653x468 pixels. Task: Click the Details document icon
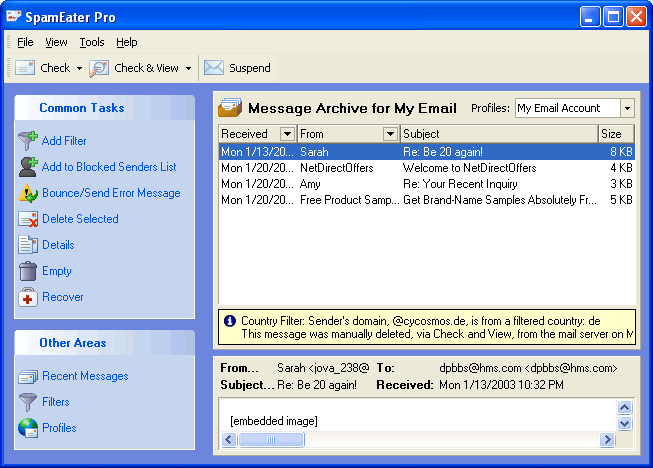pos(28,245)
